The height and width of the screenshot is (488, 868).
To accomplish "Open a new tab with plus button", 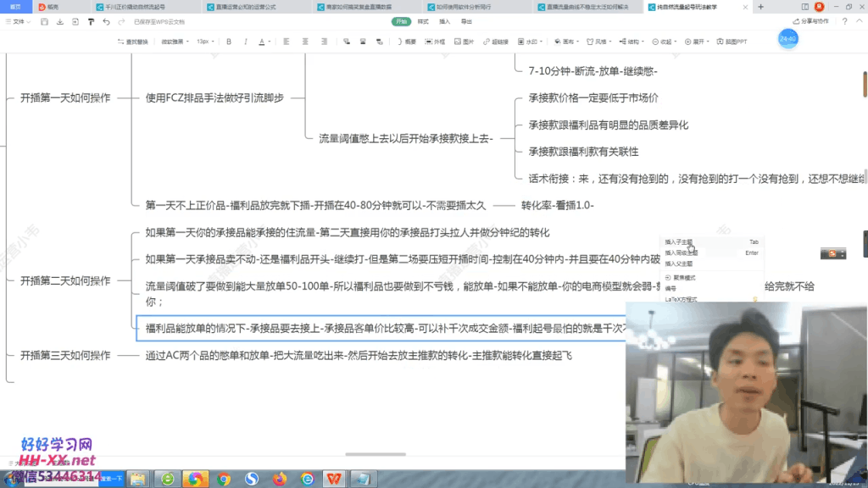I will [760, 7].
